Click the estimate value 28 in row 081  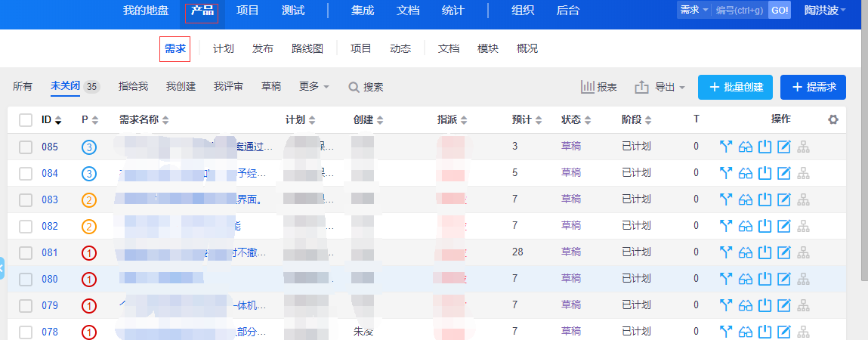click(x=517, y=252)
